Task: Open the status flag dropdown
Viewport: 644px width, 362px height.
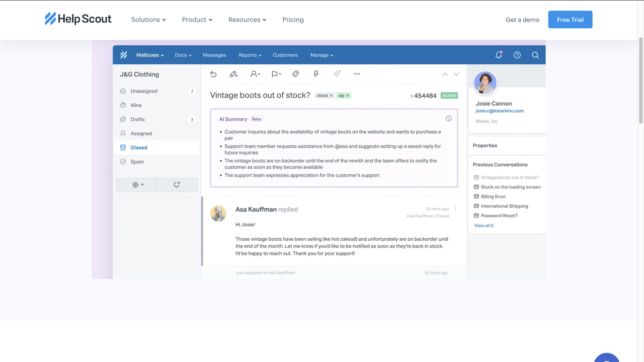Action: 276,74
